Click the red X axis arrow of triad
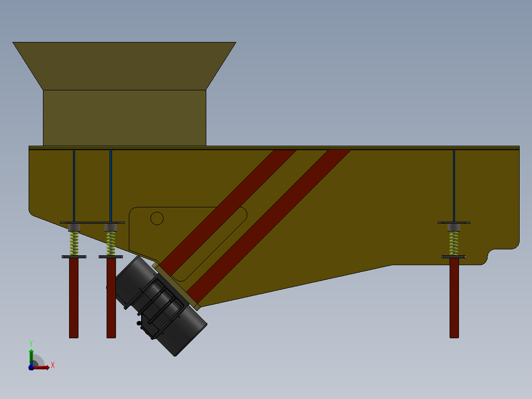 coord(42,367)
